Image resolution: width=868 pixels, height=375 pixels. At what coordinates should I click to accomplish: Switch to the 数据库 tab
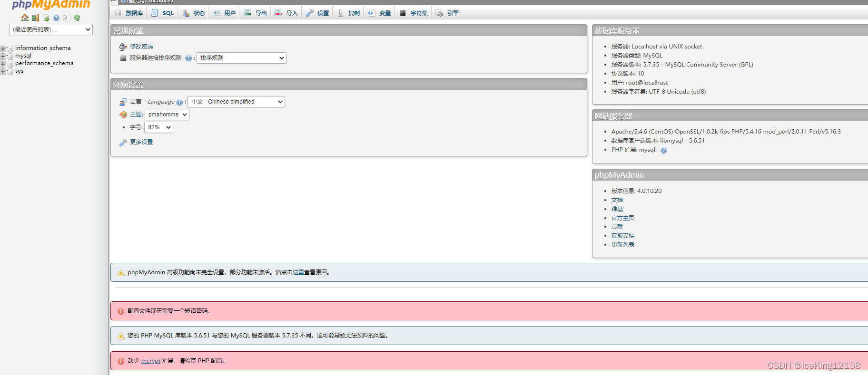[128, 13]
